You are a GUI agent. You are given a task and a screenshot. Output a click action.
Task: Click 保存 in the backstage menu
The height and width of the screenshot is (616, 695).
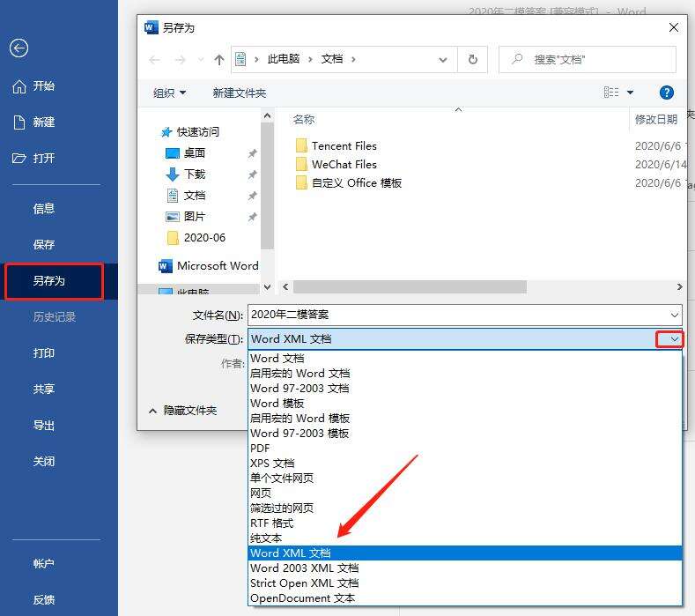tap(43, 244)
